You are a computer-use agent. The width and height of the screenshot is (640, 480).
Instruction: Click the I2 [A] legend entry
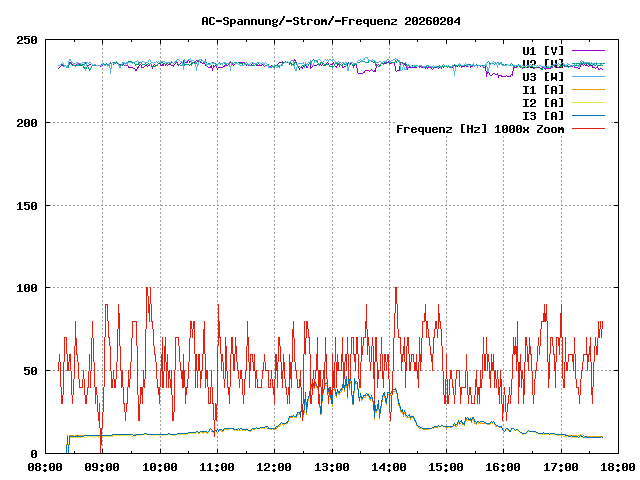coord(543,102)
